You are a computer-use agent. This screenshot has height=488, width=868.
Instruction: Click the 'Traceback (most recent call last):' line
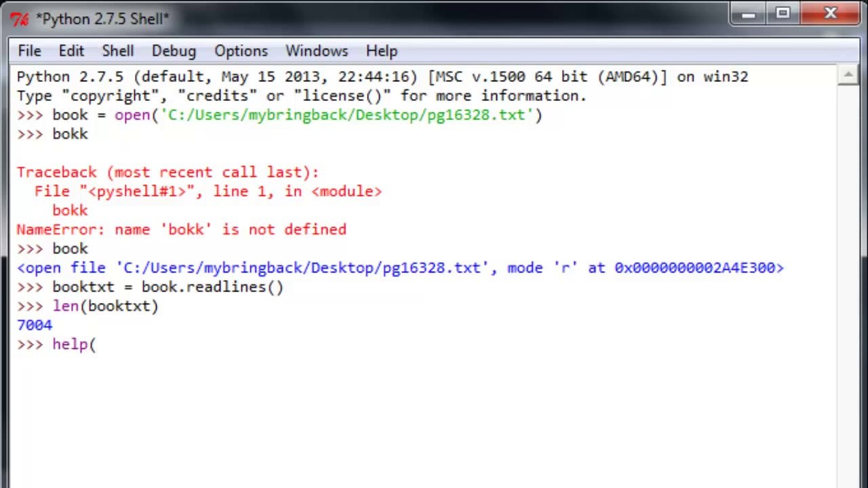pyautogui.click(x=167, y=172)
